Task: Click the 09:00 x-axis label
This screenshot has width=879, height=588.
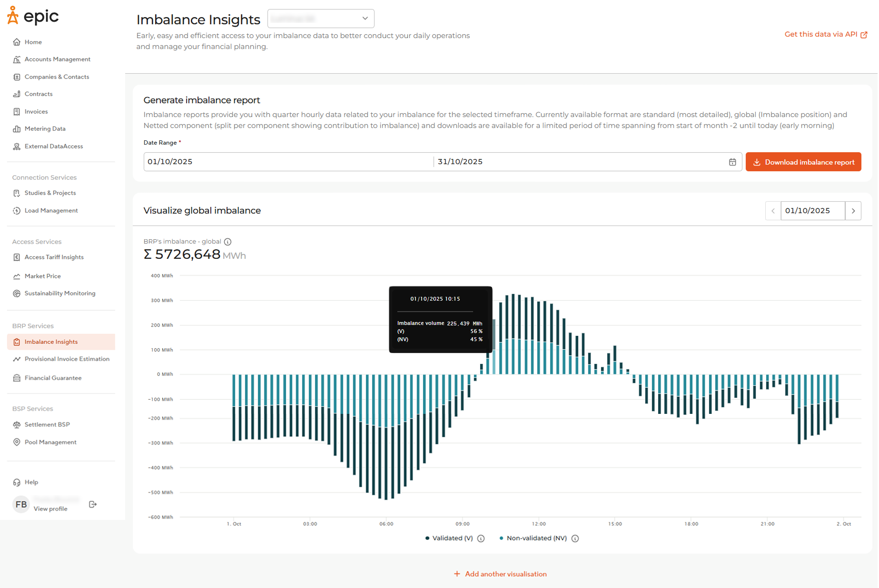Action: pos(463,524)
